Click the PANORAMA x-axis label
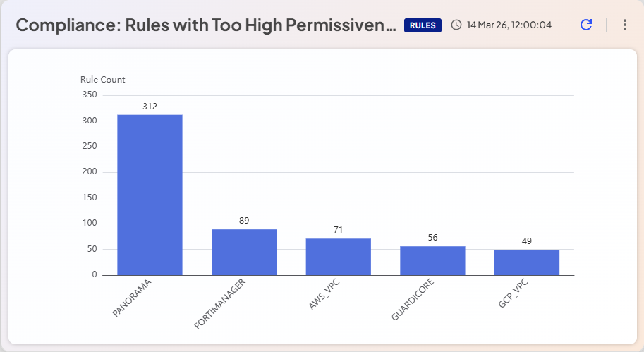This screenshot has height=352, width=644. coord(132,299)
